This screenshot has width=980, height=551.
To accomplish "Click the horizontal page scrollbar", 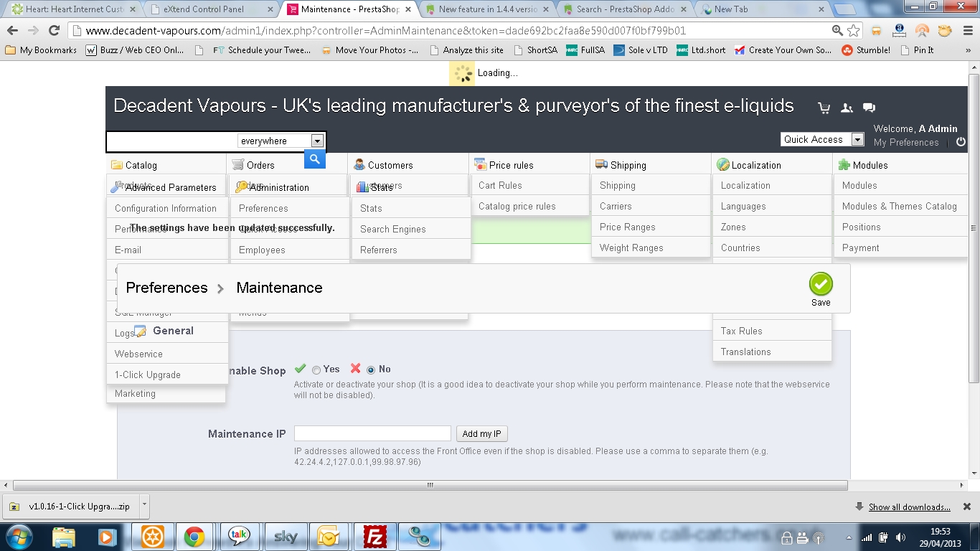I will [430, 485].
